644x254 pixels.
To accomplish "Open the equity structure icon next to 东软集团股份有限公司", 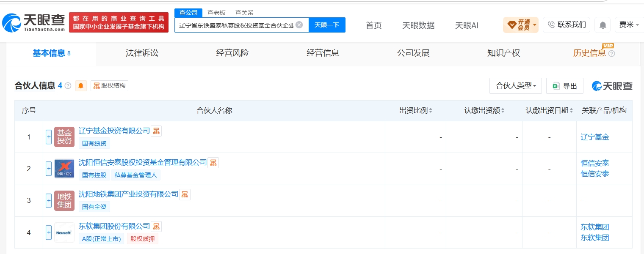I will tap(156, 227).
